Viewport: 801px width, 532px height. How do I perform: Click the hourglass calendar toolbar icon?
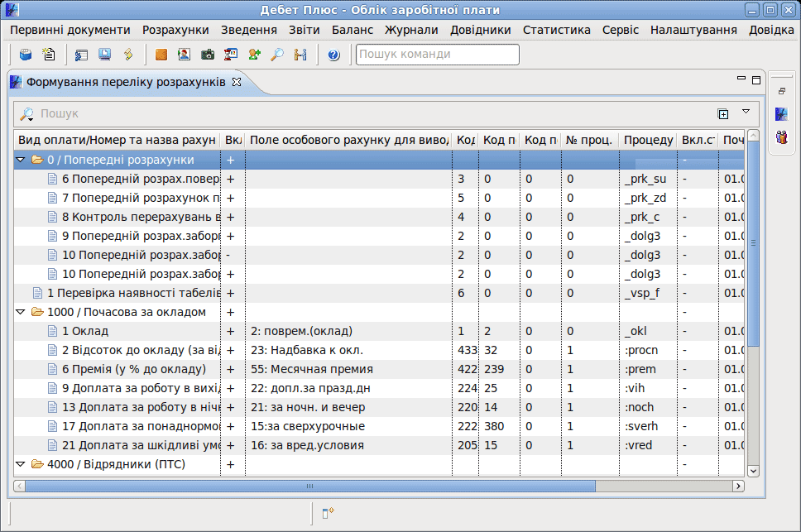click(231, 54)
